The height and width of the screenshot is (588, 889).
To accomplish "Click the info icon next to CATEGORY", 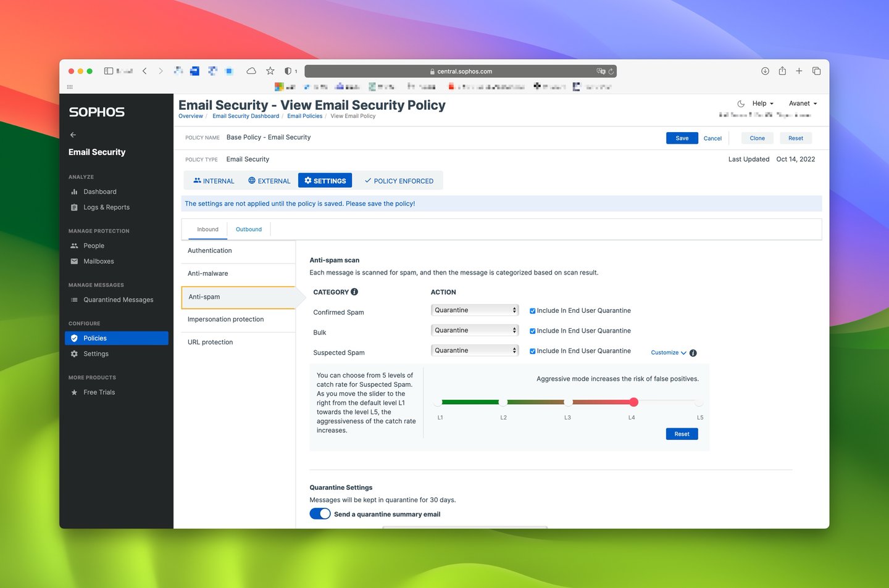I will (354, 292).
